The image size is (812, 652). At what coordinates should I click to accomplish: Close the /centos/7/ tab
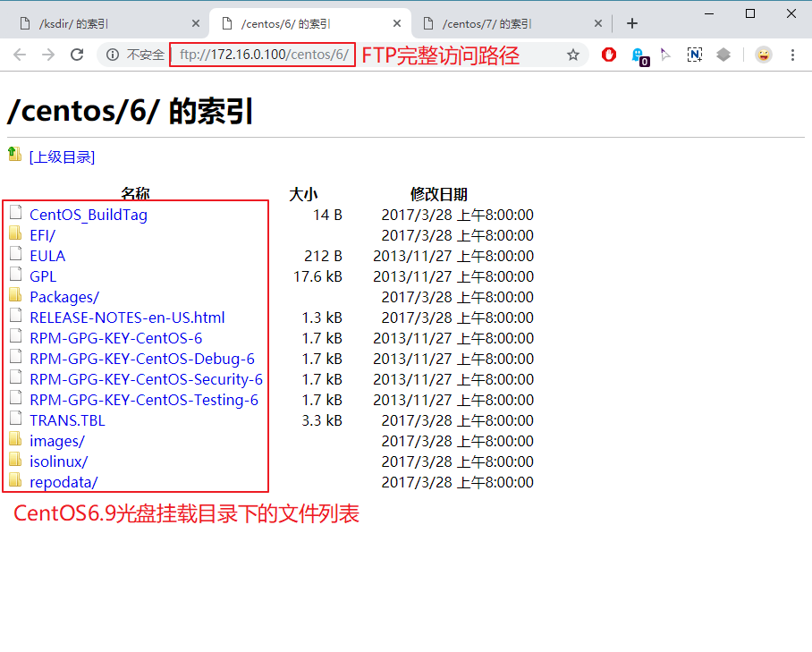coord(598,23)
